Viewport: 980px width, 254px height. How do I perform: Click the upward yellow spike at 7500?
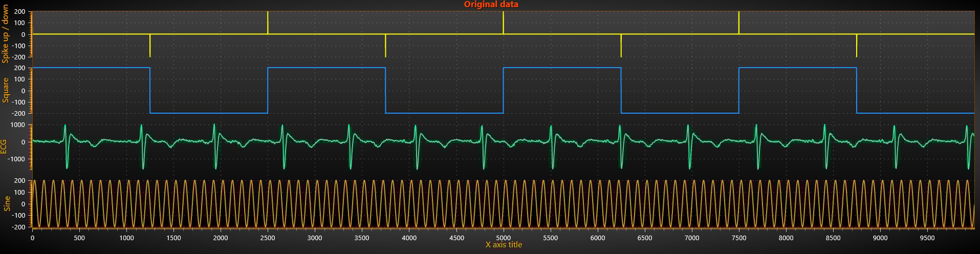click(x=739, y=23)
